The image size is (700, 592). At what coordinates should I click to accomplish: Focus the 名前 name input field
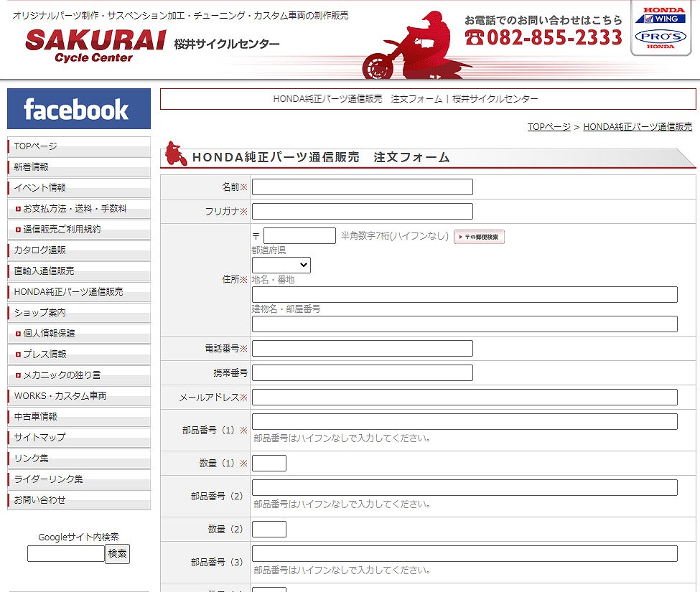[x=363, y=187]
